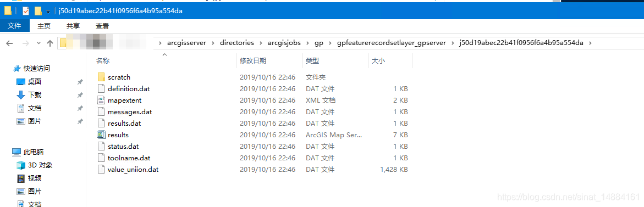The width and height of the screenshot is (644, 207).
Task: Click the This PC (此电脑) icon
Action: click(16, 152)
